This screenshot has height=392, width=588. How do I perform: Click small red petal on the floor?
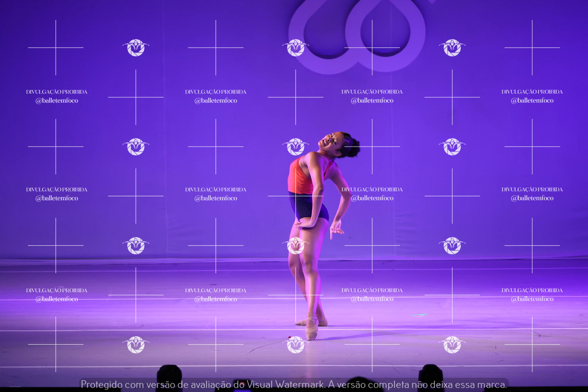tap(289, 337)
